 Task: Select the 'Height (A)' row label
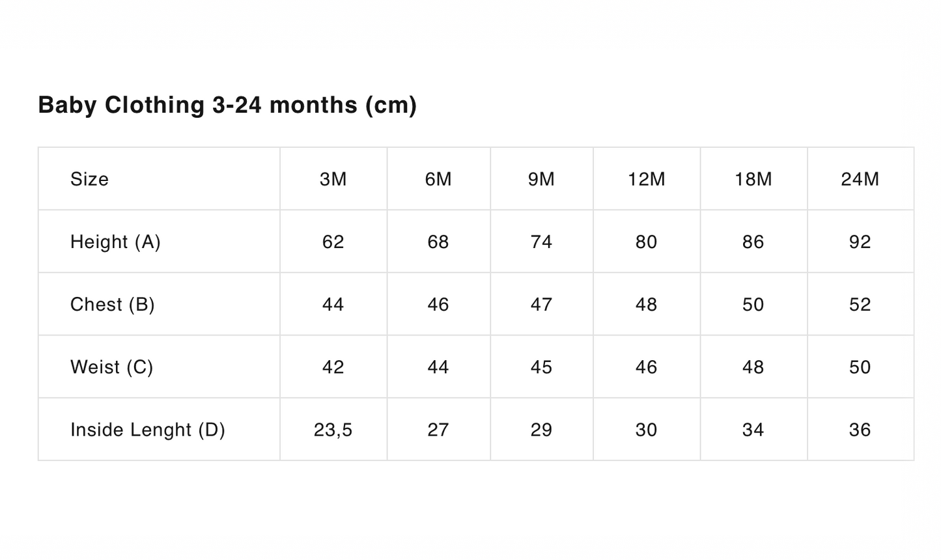(115, 242)
